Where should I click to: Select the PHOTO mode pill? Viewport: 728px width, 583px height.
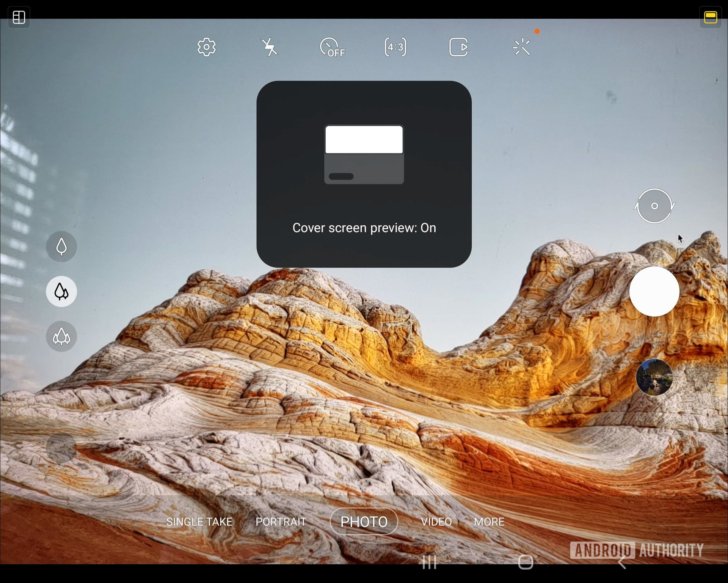(x=364, y=522)
